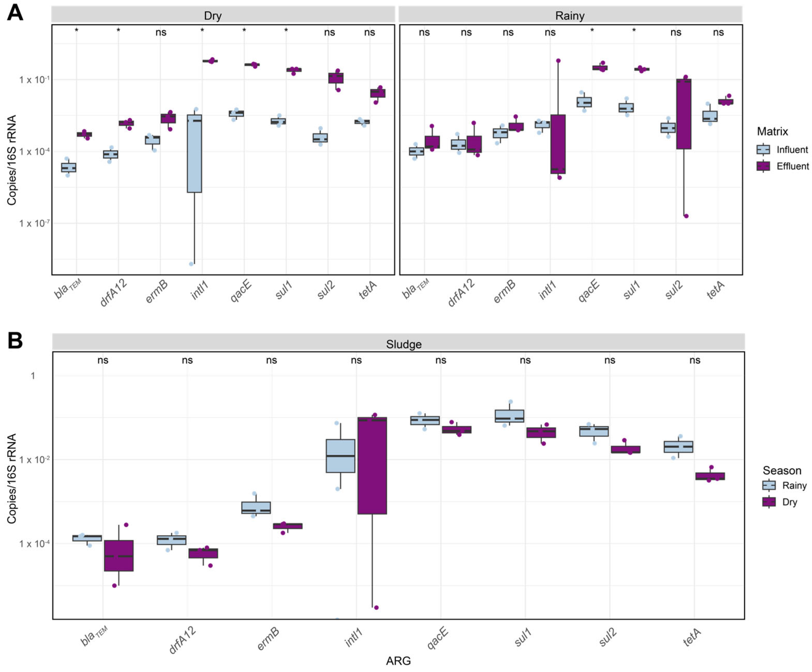
Task: Click the sul2 axis label in Sludge panel
Action: (x=607, y=637)
